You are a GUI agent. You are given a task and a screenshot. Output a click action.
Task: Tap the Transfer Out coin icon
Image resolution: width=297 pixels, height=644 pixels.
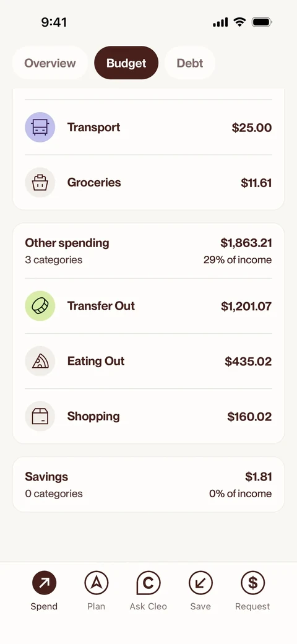(40, 306)
